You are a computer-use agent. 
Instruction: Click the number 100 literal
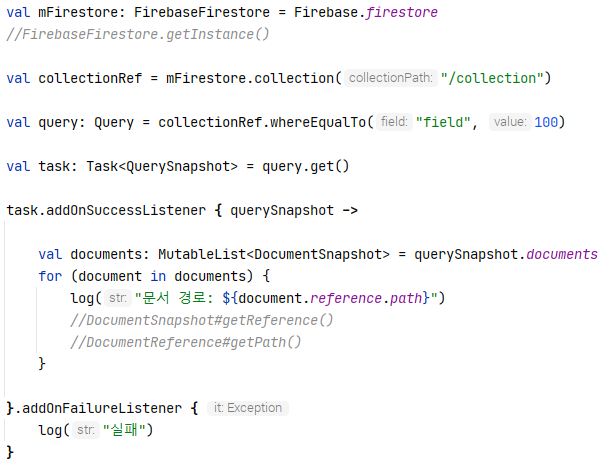click(x=546, y=122)
